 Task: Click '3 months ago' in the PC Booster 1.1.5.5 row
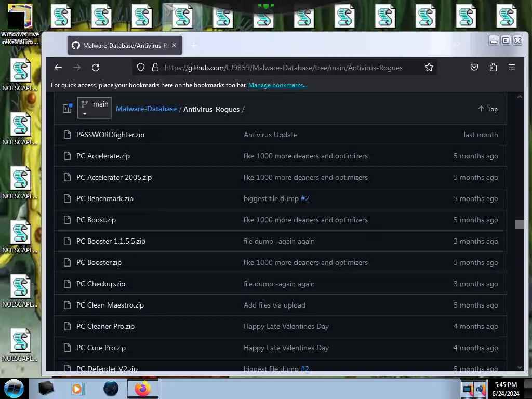pyautogui.click(x=476, y=241)
